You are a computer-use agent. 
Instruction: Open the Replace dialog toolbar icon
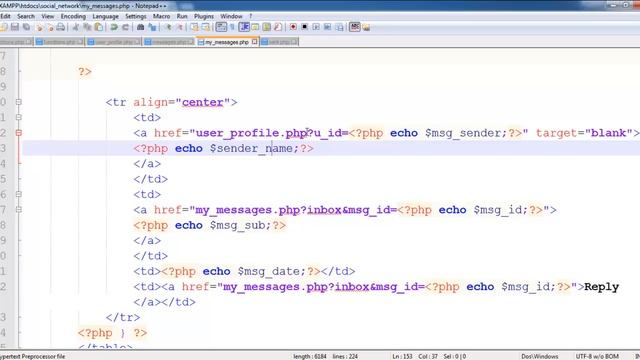coord(152,27)
